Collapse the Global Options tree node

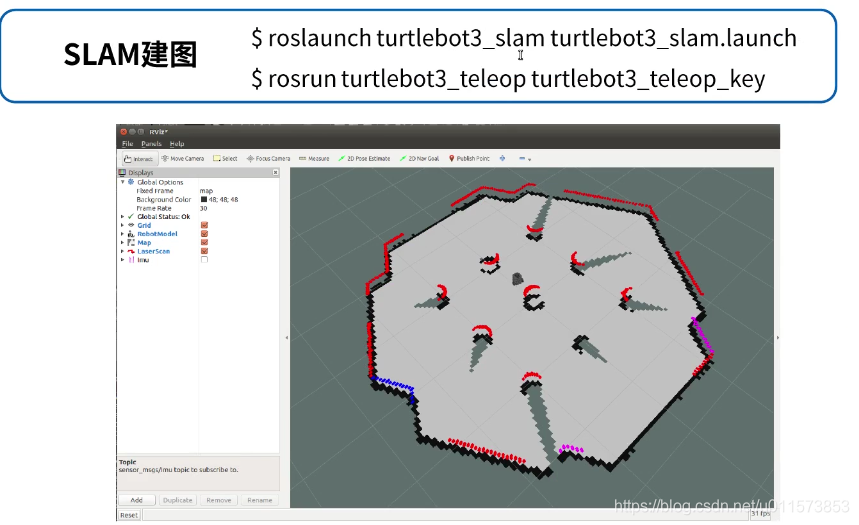click(123, 182)
